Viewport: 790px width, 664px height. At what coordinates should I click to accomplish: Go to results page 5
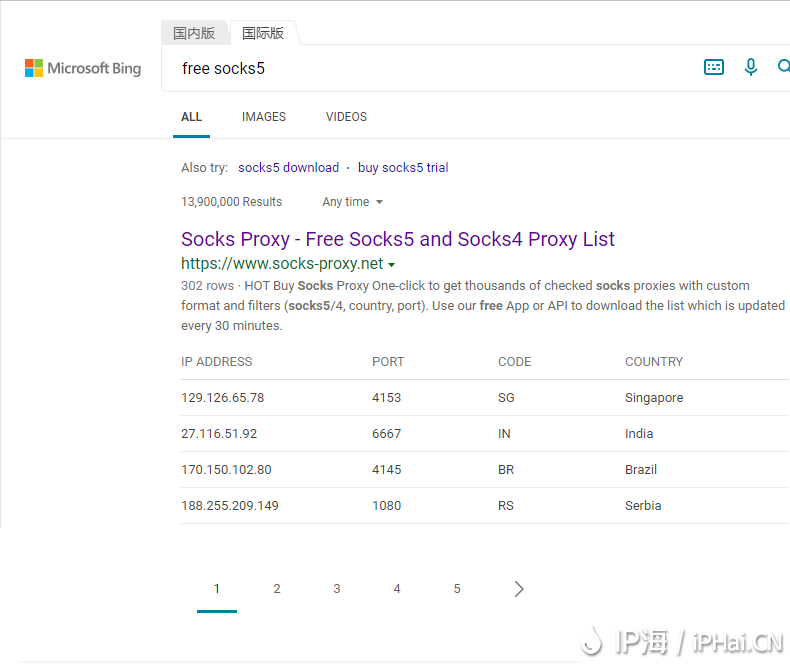[x=457, y=589]
